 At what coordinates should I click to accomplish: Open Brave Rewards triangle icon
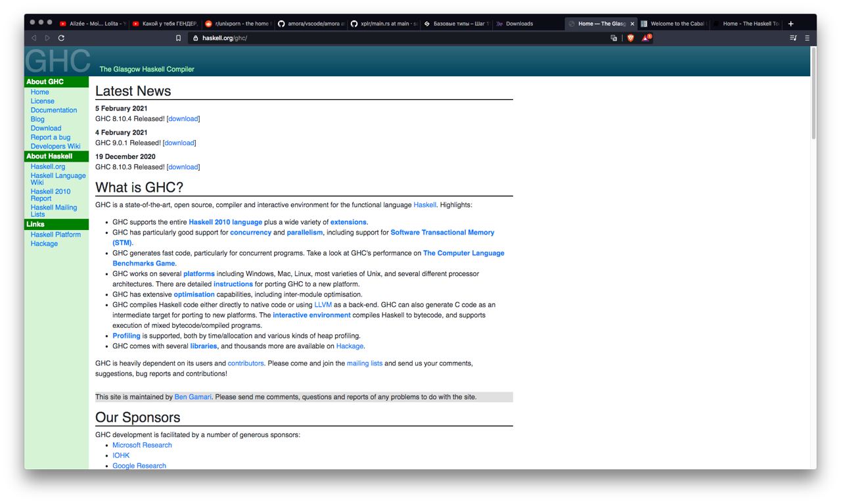[647, 38]
